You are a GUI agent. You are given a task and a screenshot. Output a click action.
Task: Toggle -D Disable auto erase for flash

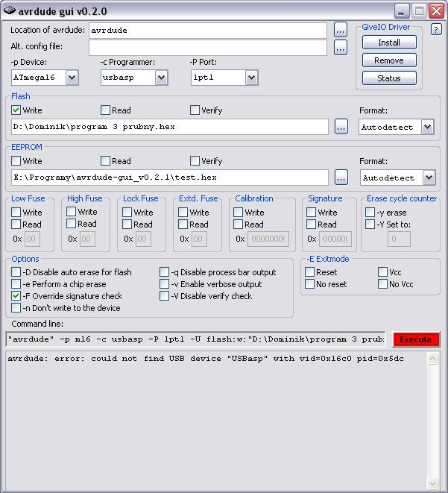(16, 272)
